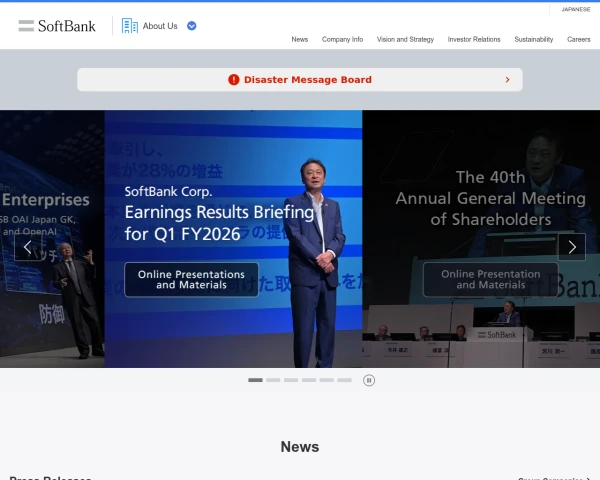Click the SoftBank logo
Screen dimensions: 600x480
(57, 26)
